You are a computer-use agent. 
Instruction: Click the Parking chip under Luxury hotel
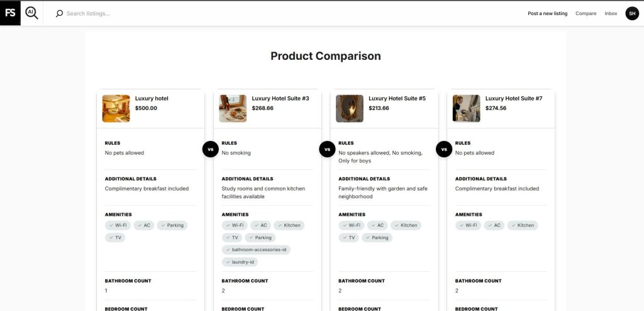[172, 225]
